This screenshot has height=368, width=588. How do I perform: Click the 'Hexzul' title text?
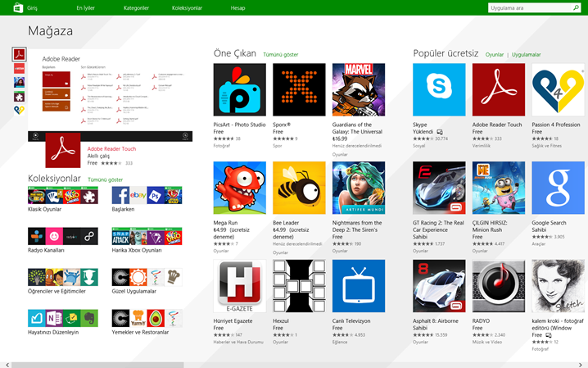pyautogui.click(x=281, y=321)
